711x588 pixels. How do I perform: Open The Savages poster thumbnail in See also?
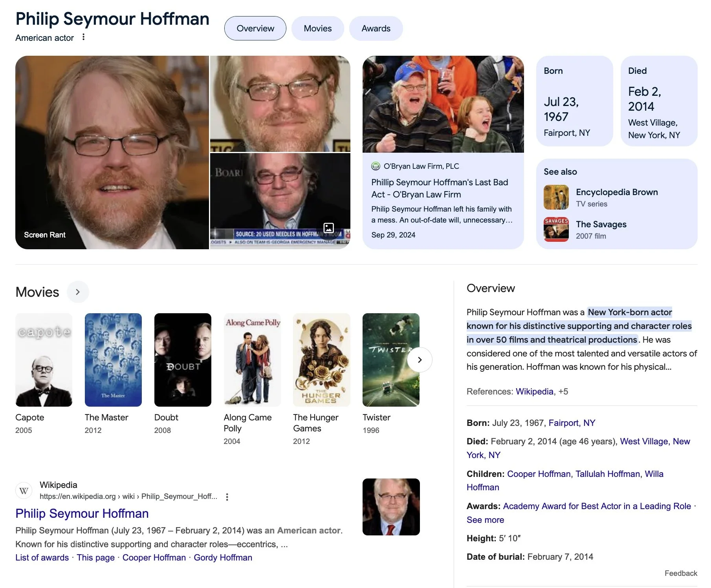point(556,229)
